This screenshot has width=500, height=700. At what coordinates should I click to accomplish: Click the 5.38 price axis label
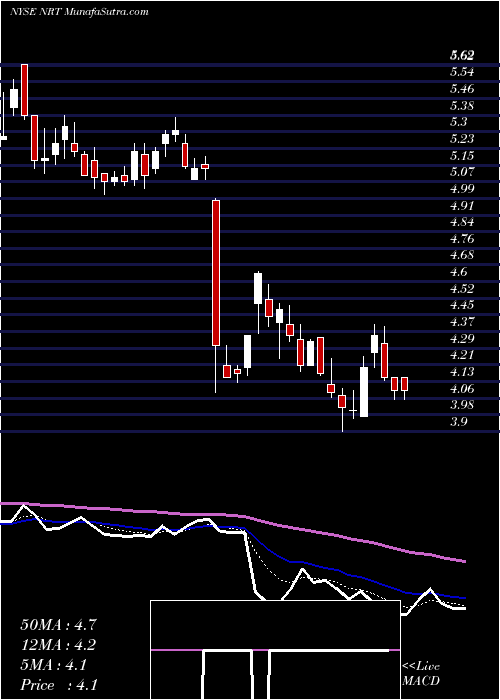click(x=462, y=106)
